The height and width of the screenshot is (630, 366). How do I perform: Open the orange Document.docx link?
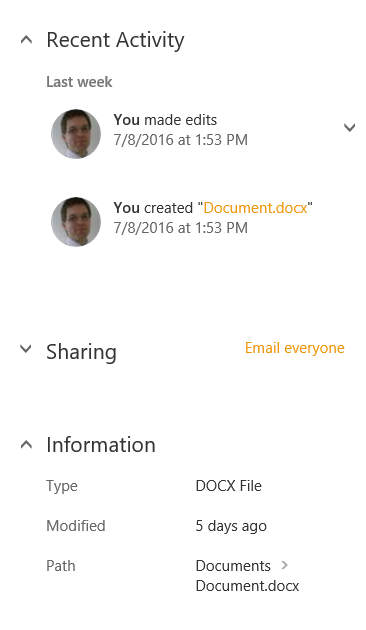[256, 208]
